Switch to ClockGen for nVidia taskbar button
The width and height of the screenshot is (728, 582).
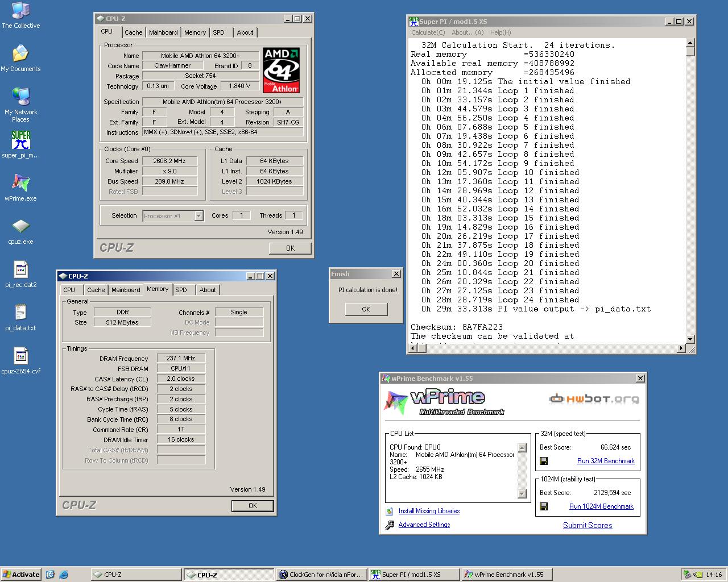(x=321, y=575)
